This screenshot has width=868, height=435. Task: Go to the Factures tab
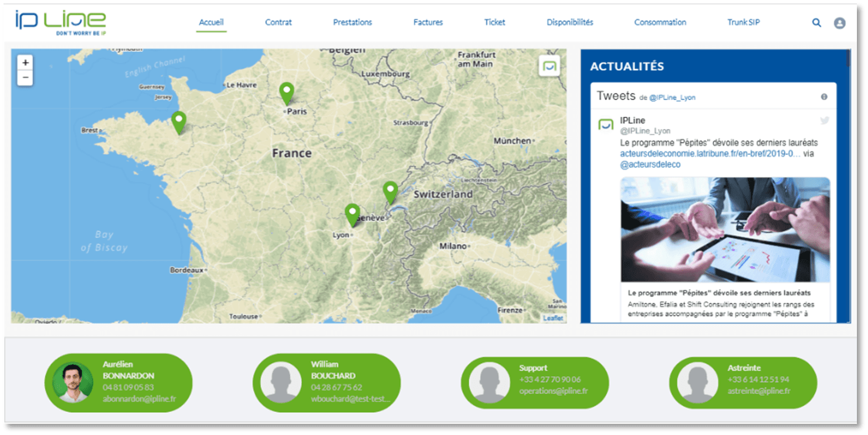428,22
